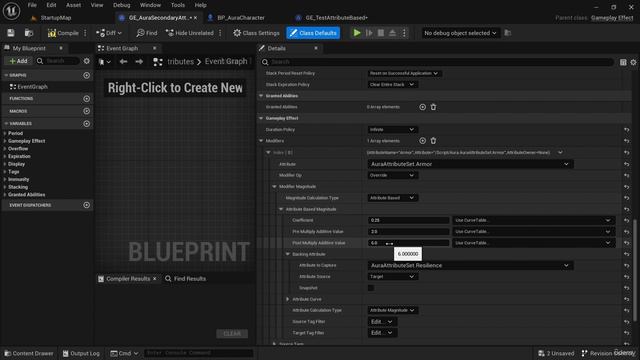Viewport: 640px width, 360px height.
Task: Navigate forward in the Event Graph
Action: tap(139, 62)
